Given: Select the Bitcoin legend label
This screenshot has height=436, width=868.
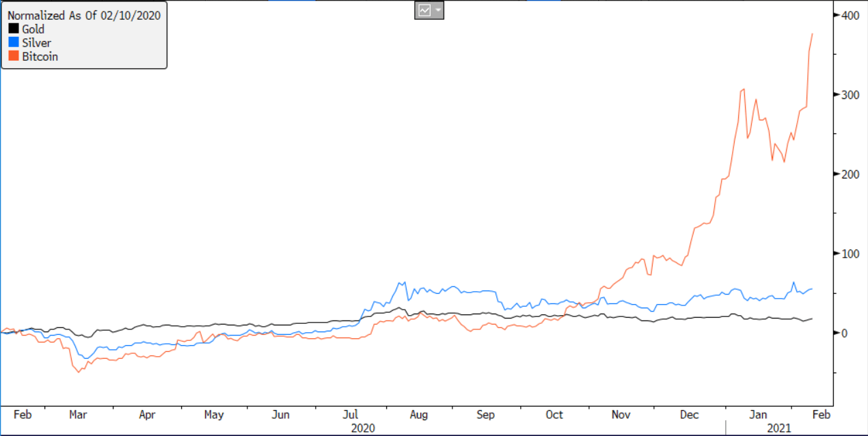Looking at the screenshot, I should coord(40,57).
